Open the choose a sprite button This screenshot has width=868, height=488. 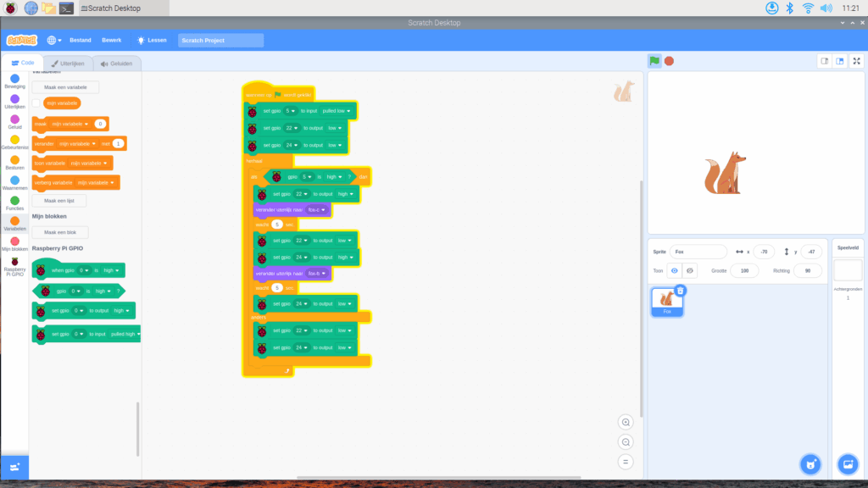coord(810,463)
